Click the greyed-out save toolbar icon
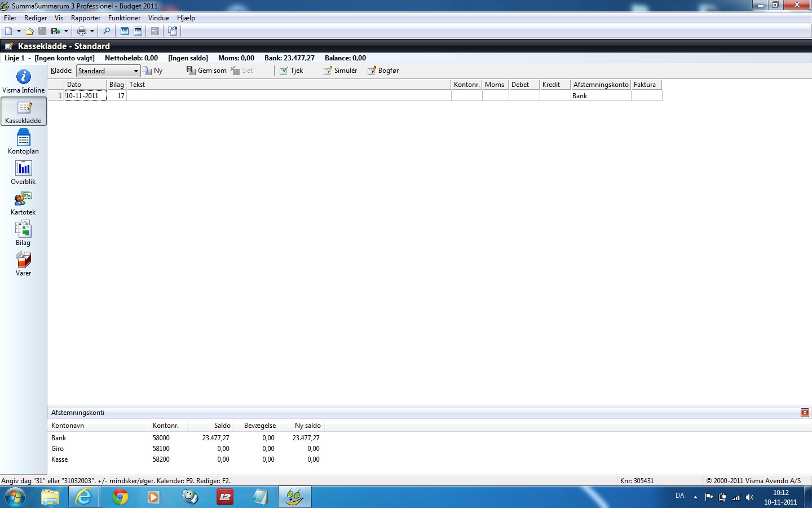Viewport: 812px width, 508px height. [x=42, y=31]
